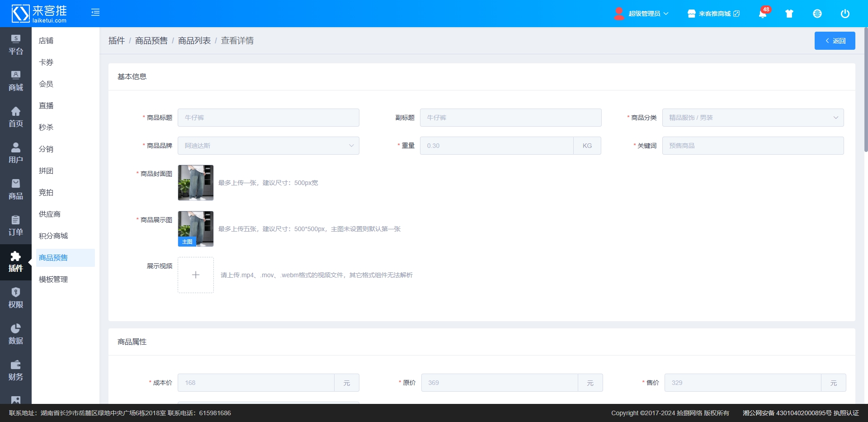Go to the 订单 section icon
Screen dimensions: 868x422
16,226
